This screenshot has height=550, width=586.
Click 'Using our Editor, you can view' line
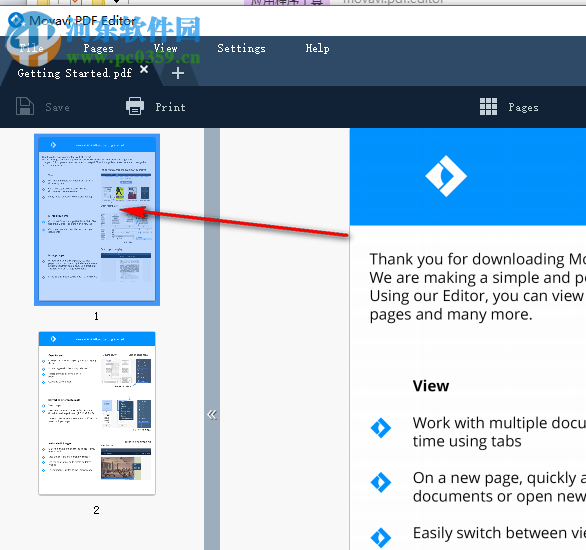(477, 296)
